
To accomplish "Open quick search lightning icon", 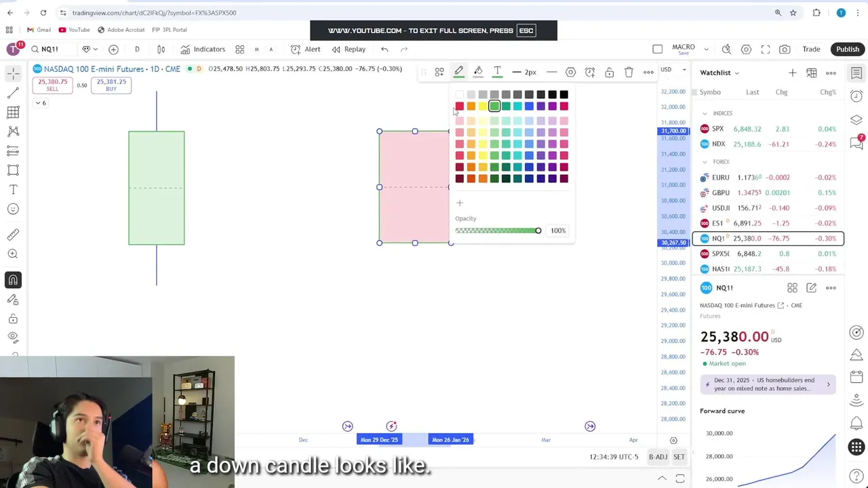I will (726, 49).
